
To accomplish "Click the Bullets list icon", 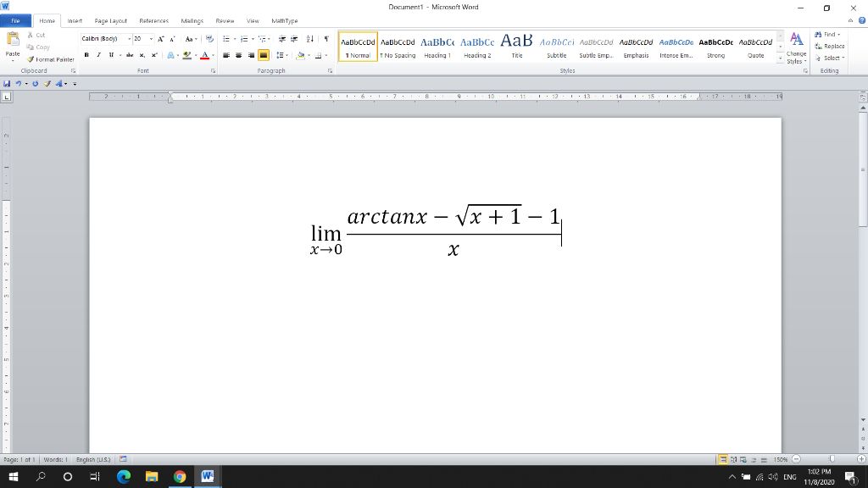I will [225, 39].
